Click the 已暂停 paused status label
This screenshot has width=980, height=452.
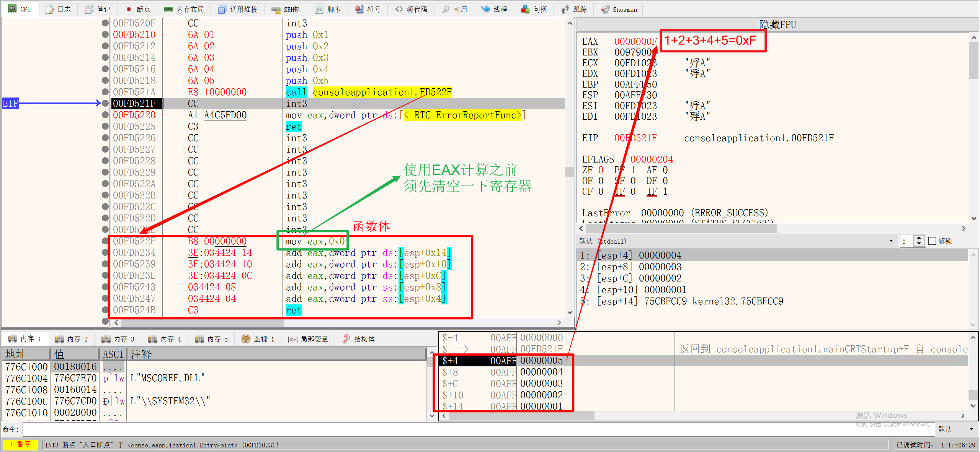(x=20, y=444)
